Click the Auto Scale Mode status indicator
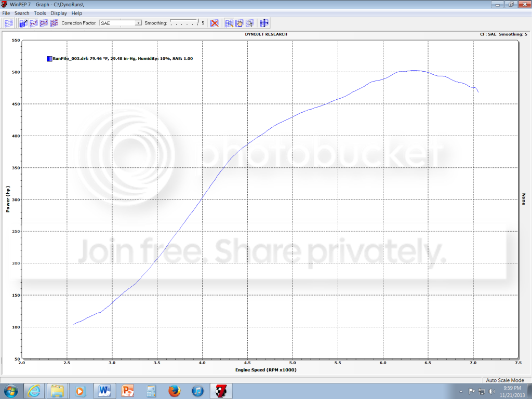The image size is (532, 399). click(505, 380)
